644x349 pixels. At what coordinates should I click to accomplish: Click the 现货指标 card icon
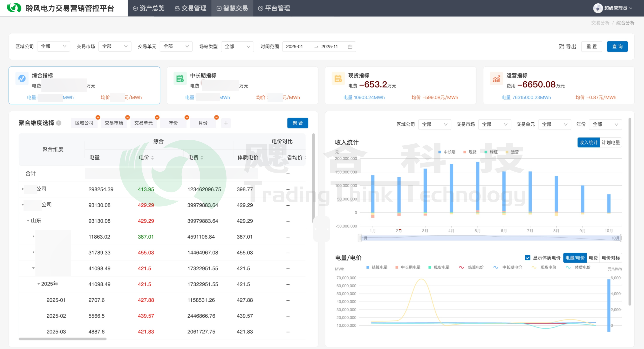click(338, 78)
